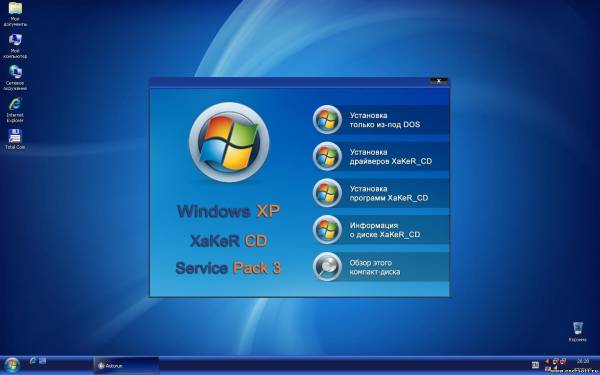
Task: Select the Internet Explorer desktop shortcut
Action: [15, 110]
